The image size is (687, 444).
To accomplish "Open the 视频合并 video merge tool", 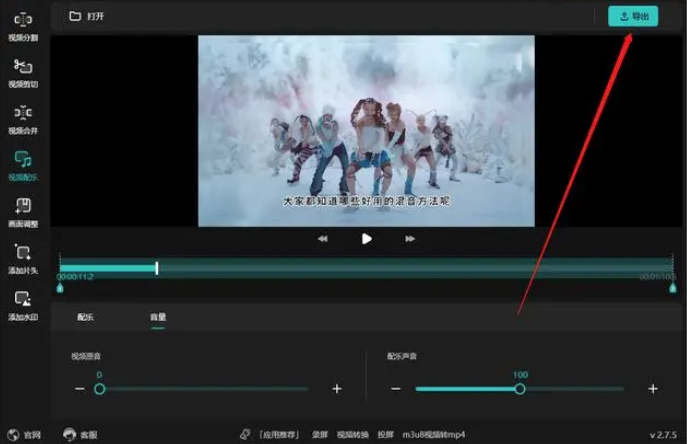I will 23,120.
